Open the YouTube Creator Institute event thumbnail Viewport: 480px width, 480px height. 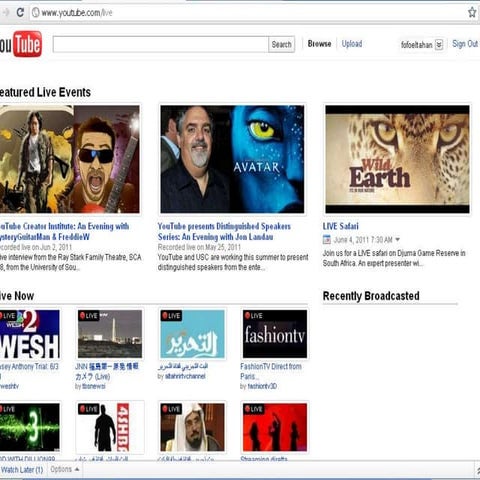pos(70,159)
